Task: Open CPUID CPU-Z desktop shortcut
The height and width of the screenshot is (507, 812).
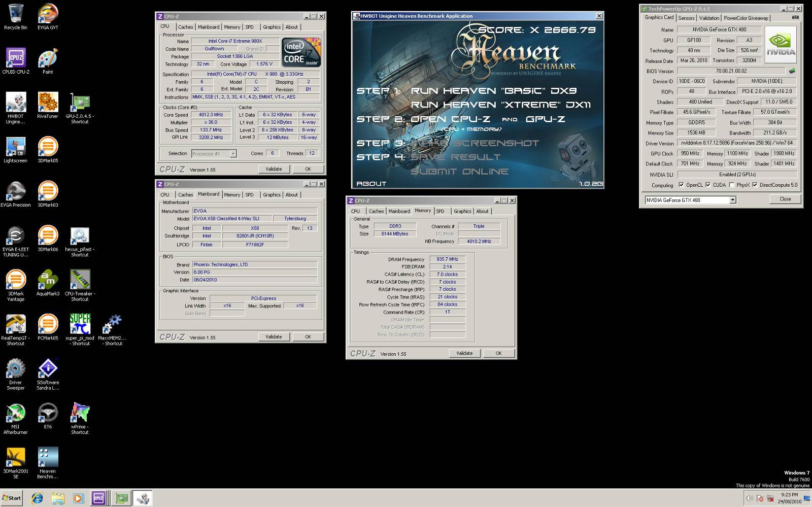Action: [16, 60]
